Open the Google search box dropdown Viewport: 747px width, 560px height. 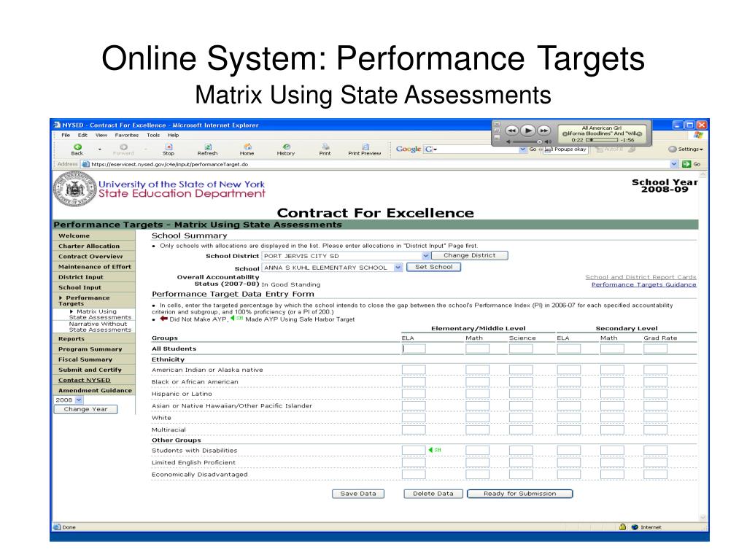coord(522,149)
